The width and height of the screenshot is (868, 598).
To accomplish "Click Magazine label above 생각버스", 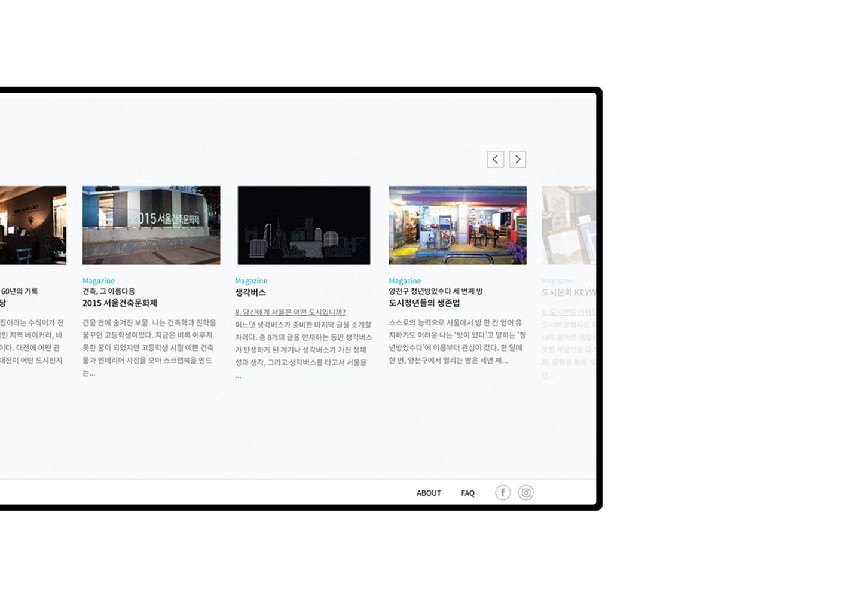I will click(x=251, y=280).
